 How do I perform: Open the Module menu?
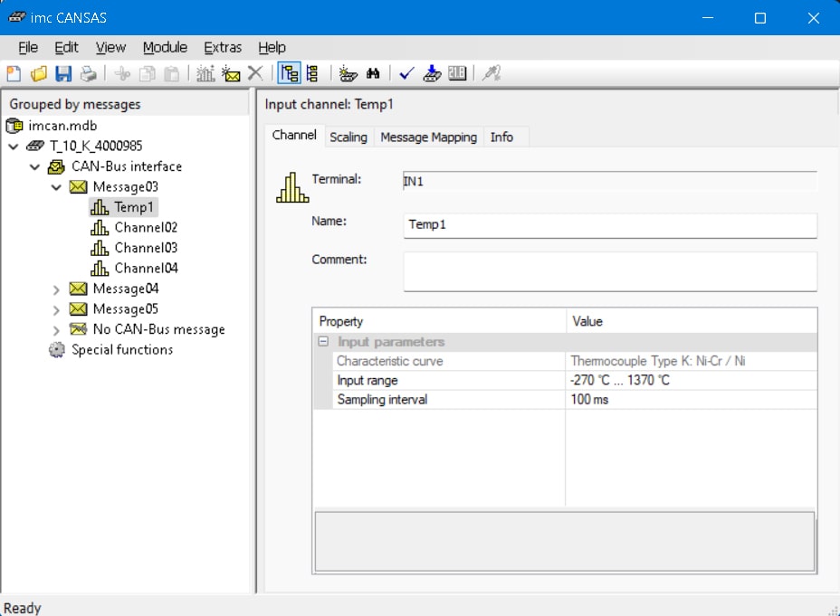tap(165, 47)
